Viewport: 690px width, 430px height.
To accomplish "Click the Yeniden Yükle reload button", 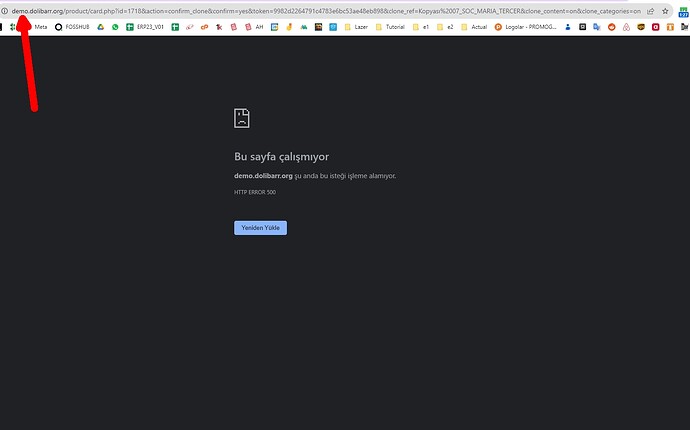I will coord(260,228).
